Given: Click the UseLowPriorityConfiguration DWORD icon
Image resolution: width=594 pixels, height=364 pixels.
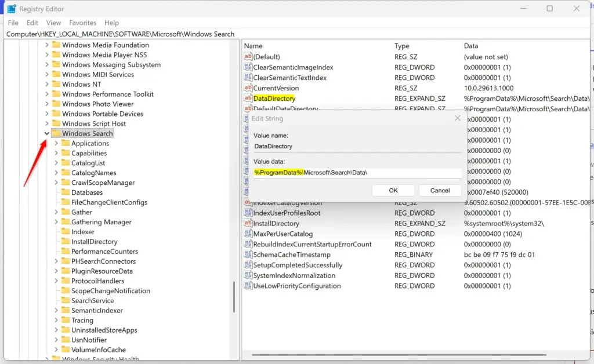Looking at the screenshot, I should pyautogui.click(x=248, y=286).
